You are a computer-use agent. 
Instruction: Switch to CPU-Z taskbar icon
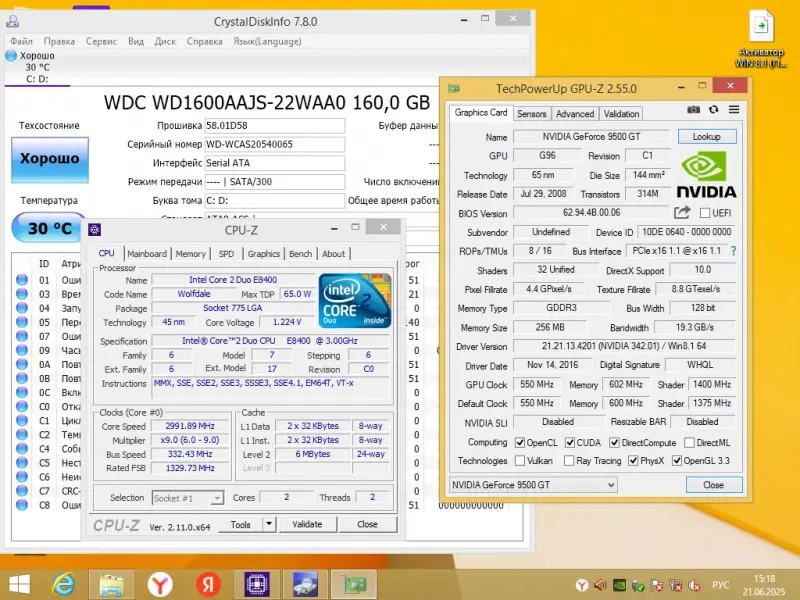click(257, 585)
